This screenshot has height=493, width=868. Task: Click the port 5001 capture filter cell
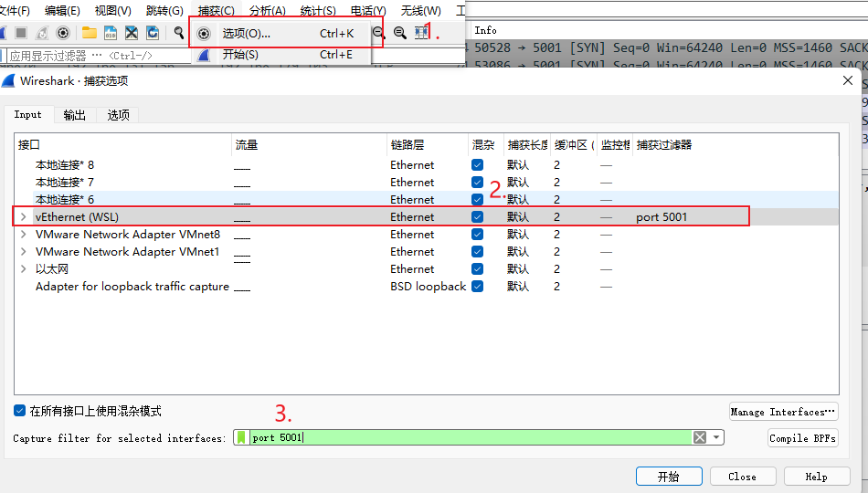[x=662, y=217]
